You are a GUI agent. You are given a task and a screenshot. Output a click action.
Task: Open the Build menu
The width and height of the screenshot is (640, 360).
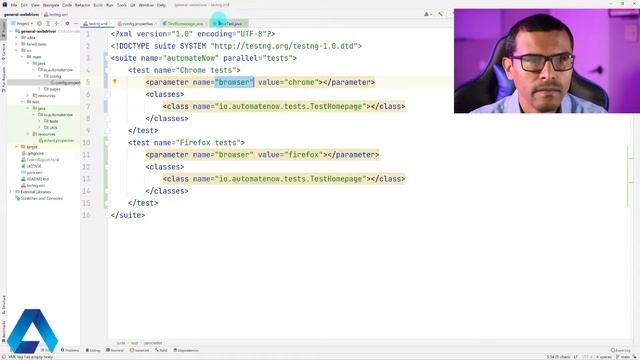point(98,5)
